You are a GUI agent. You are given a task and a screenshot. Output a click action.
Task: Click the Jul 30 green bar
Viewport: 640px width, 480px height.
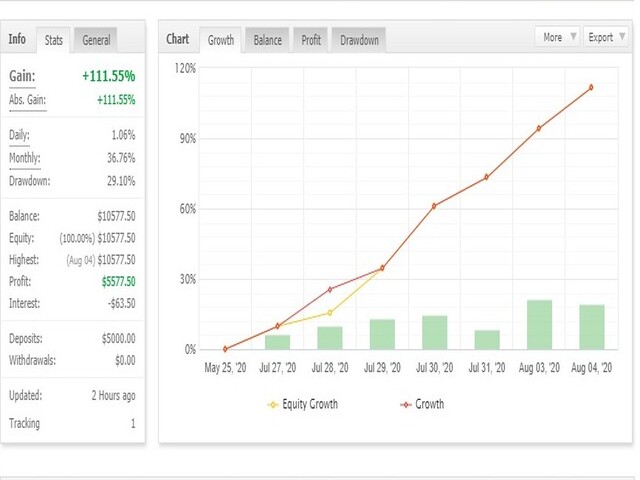(x=434, y=333)
